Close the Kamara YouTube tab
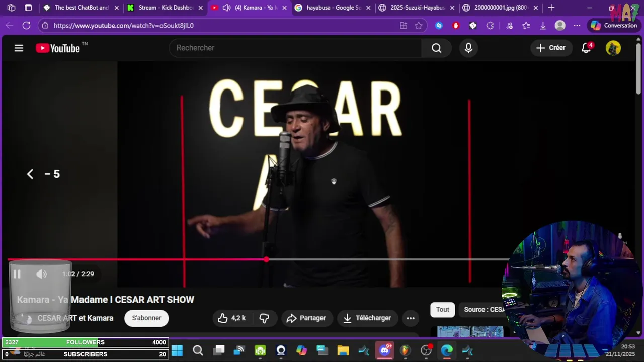Screen dimensions: 644x362 click(284, 8)
